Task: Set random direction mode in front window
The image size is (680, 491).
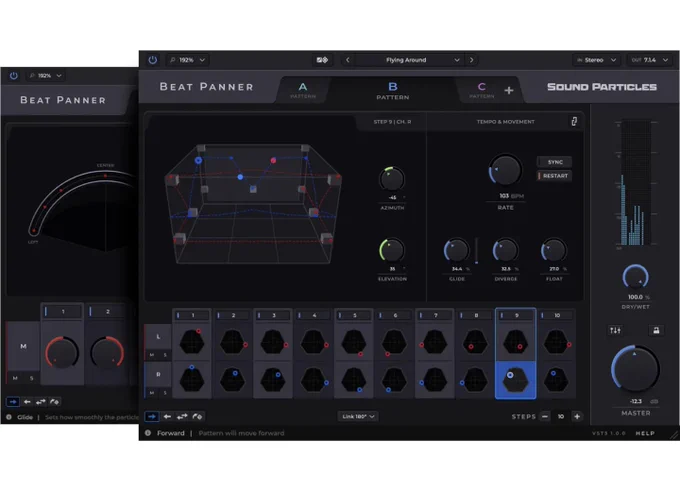Action: [197, 416]
